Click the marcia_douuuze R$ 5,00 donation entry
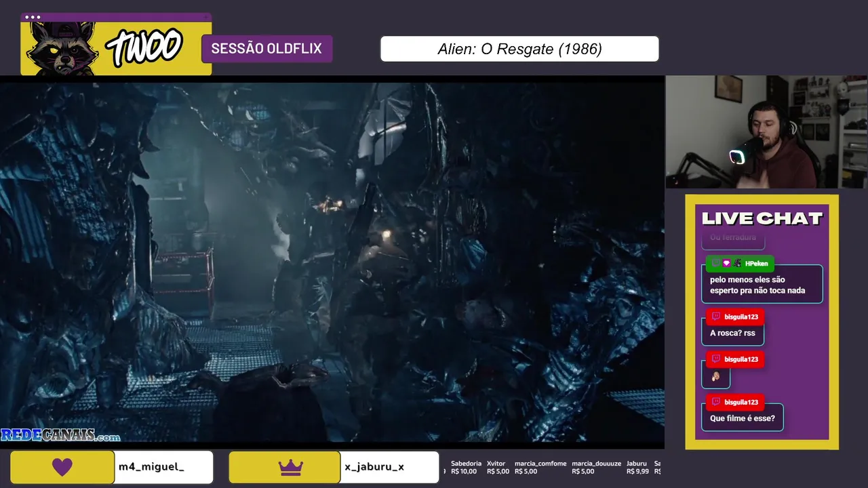 pos(597,468)
